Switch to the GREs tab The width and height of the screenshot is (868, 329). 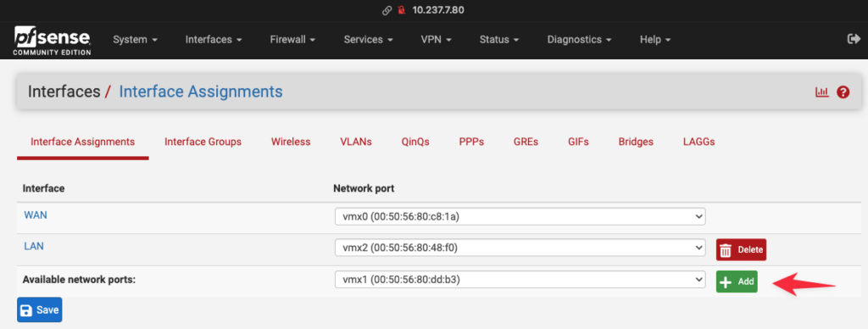tap(526, 142)
